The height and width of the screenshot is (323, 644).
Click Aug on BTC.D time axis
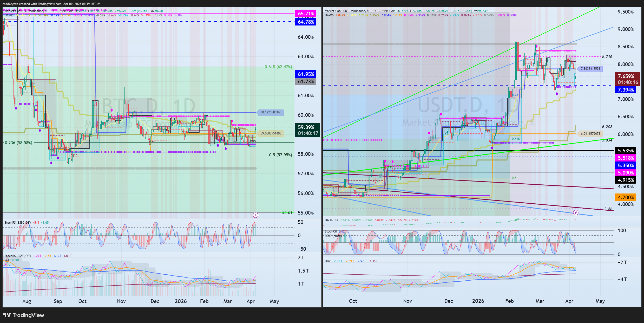pyautogui.click(x=27, y=301)
